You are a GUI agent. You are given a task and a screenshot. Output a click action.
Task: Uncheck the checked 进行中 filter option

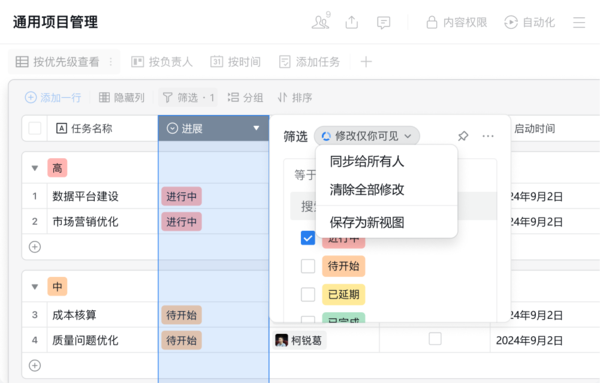click(308, 238)
